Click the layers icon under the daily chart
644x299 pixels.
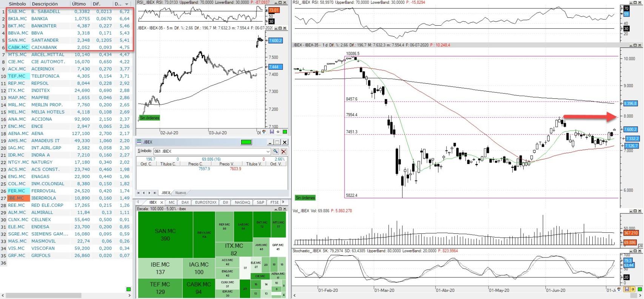[x=619, y=289]
